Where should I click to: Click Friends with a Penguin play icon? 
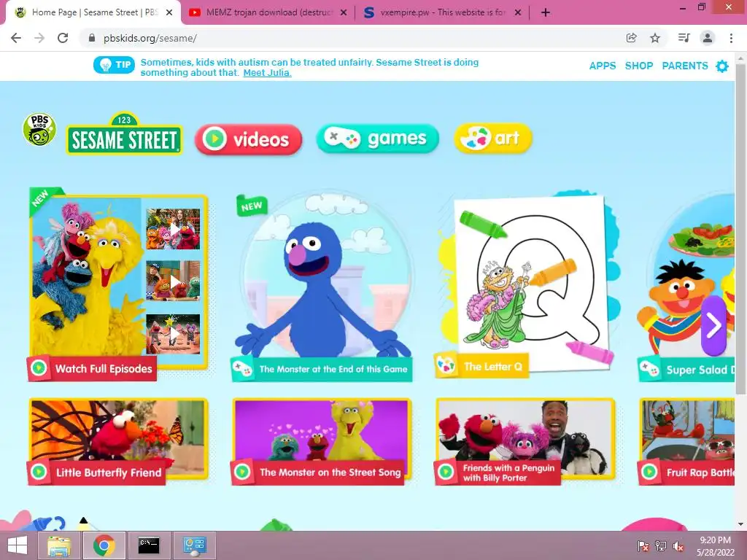coord(446,472)
